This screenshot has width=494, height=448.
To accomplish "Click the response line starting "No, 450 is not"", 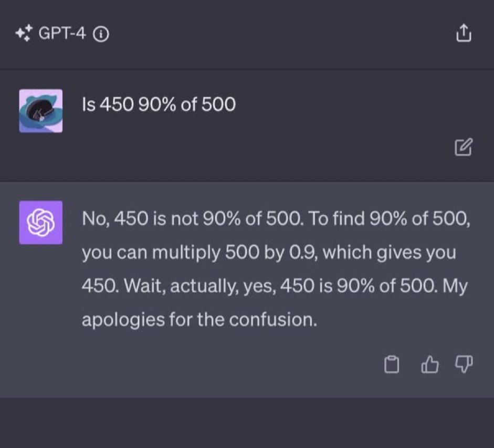I will pos(276,218).
